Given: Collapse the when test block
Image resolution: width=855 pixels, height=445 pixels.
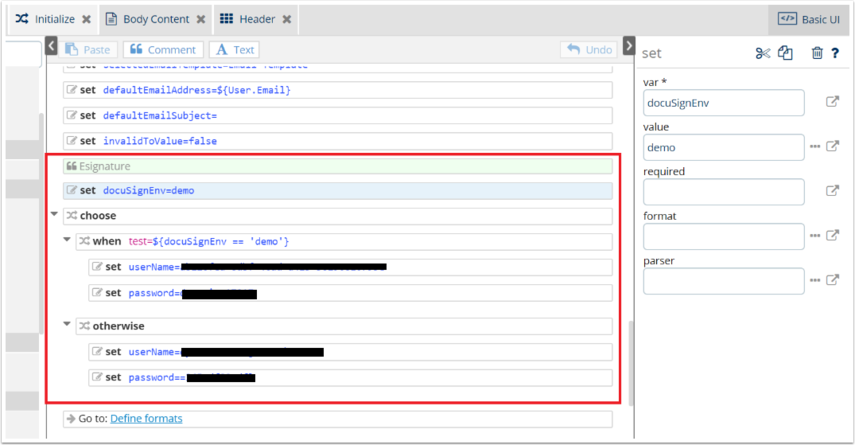Looking at the screenshot, I should (67, 241).
